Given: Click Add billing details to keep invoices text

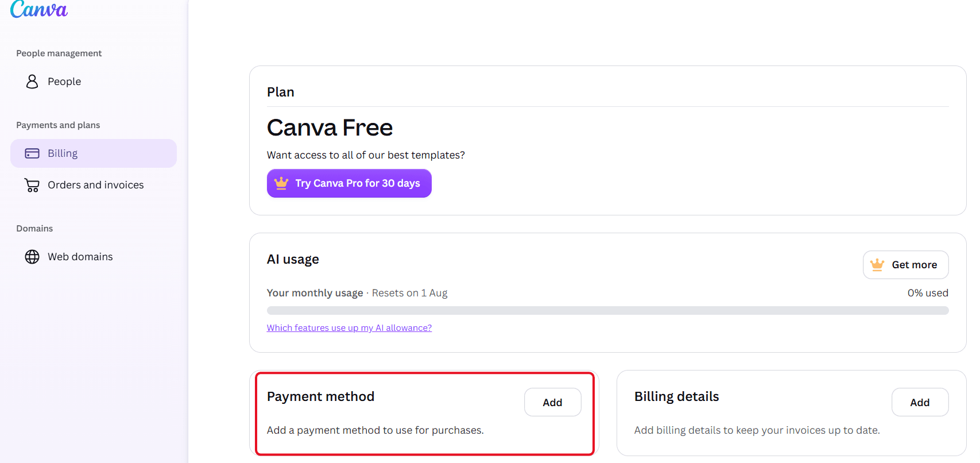Looking at the screenshot, I should click(757, 430).
